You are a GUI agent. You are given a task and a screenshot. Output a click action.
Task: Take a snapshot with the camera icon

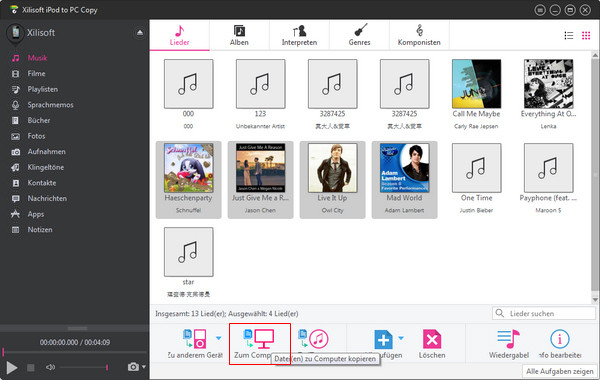[x=133, y=367]
